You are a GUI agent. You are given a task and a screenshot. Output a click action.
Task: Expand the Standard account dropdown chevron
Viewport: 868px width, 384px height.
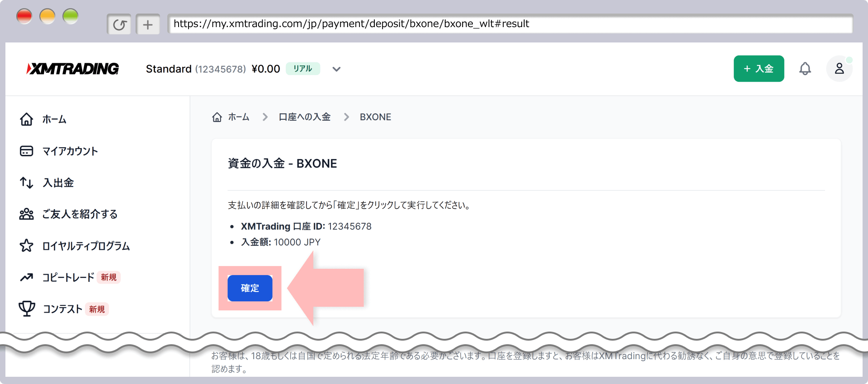(336, 69)
